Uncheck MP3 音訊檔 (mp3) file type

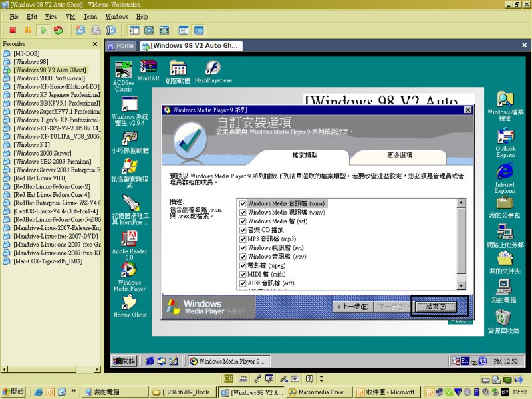click(x=243, y=239)
